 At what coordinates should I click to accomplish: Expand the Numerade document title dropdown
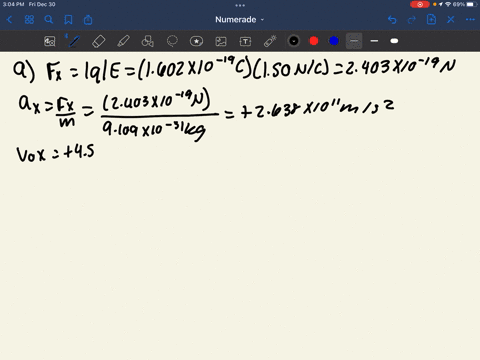[x=240, y=20]
